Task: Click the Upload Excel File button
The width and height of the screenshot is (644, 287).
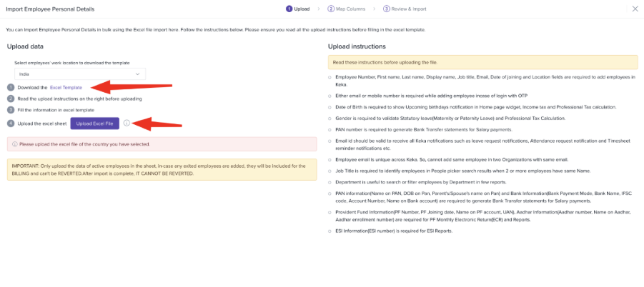Action: 94,124
